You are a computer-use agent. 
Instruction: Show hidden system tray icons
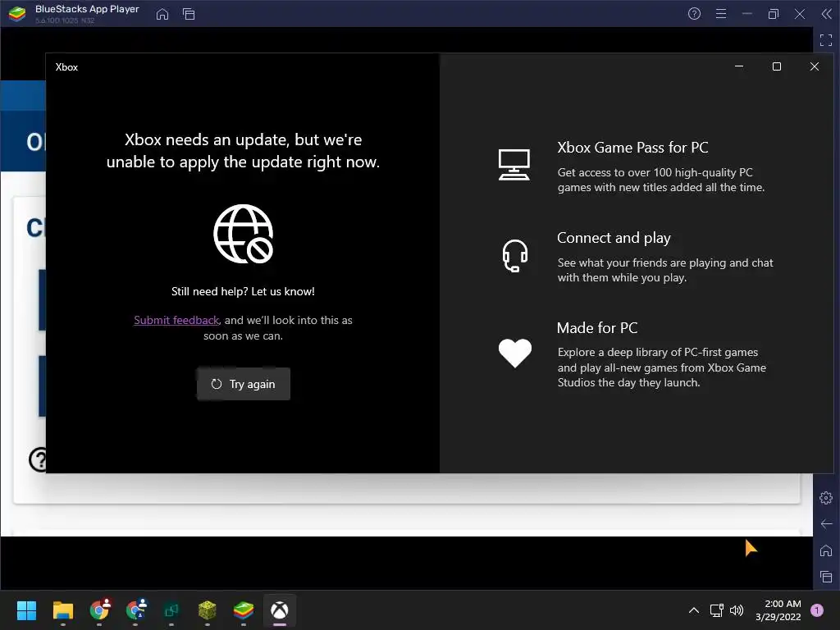pyautogui.click(x=694, y=610)
